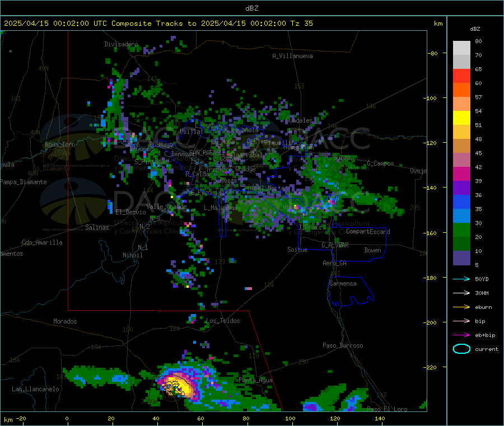Click the -80 km tick on the vertical axis
The image size is (504, 426).
[433, 53]
